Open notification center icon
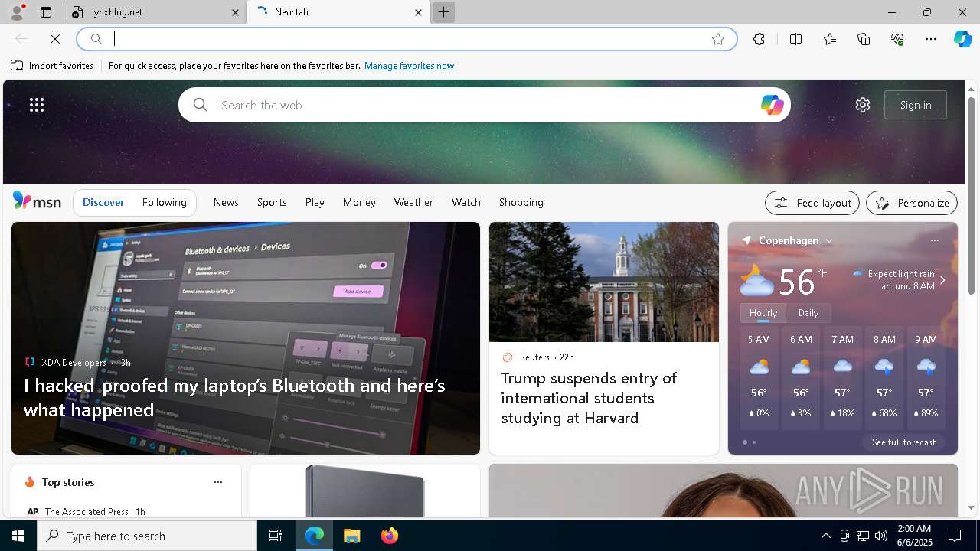 pos(955,536)
